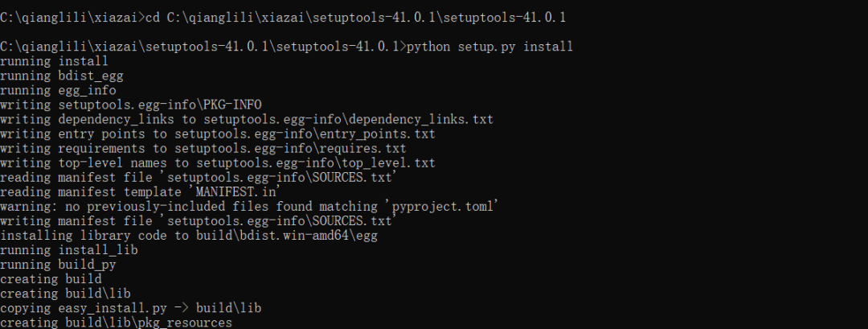
Task: Click the 'copying easy_install.py' output line
Action: click(x=131, y=308)
